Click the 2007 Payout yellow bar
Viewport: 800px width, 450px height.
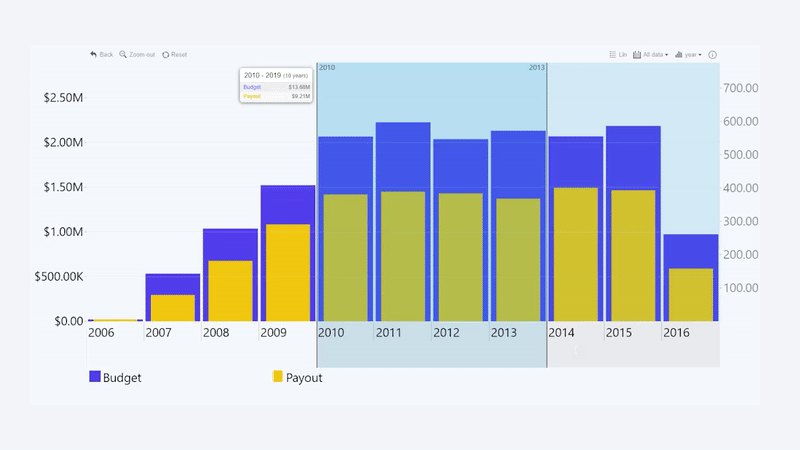coord(172,308)
